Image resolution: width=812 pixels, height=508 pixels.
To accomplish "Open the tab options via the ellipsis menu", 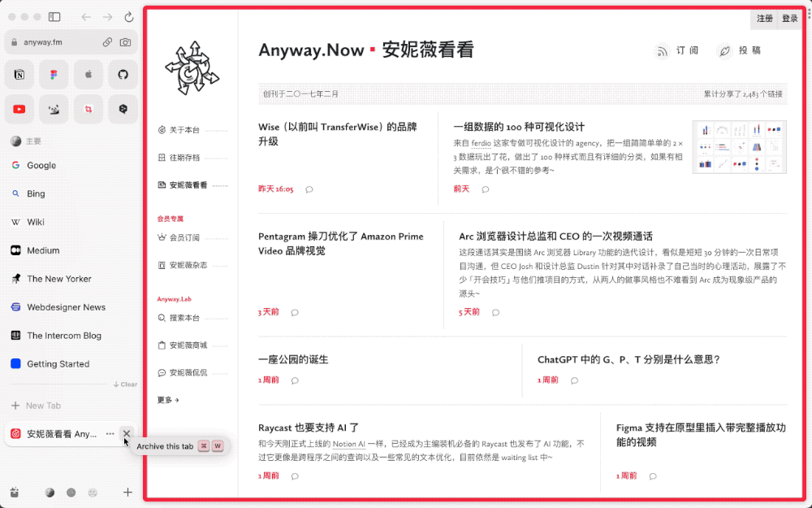I will click(110, 434).
